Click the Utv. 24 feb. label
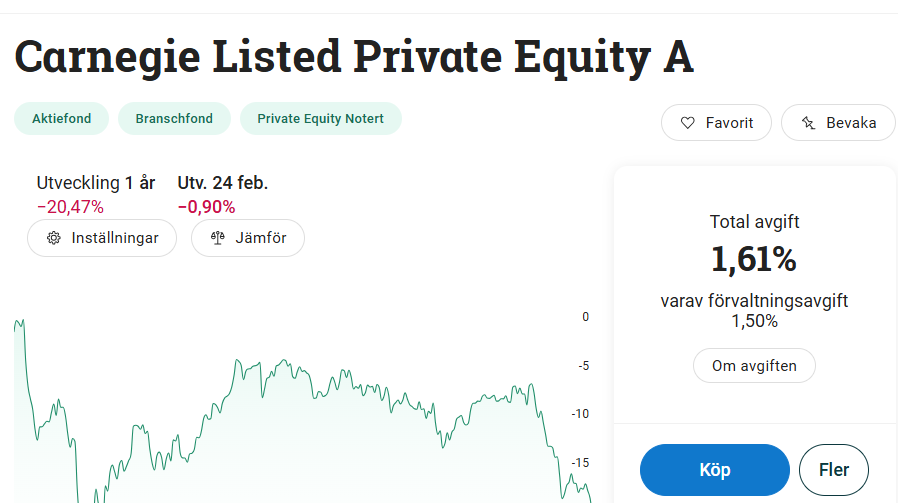 pyautogui.click(x=223, y=183)
